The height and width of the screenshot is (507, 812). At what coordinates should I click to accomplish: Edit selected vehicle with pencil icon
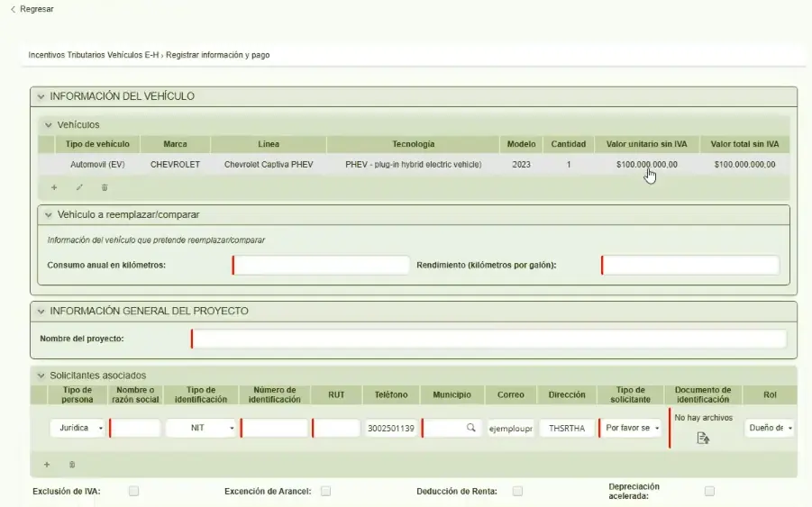pos(79,187)
